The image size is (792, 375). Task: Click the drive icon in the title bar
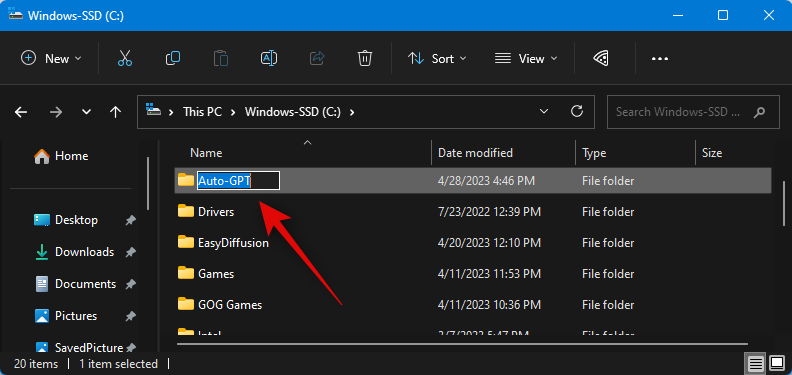pos(16,15)
